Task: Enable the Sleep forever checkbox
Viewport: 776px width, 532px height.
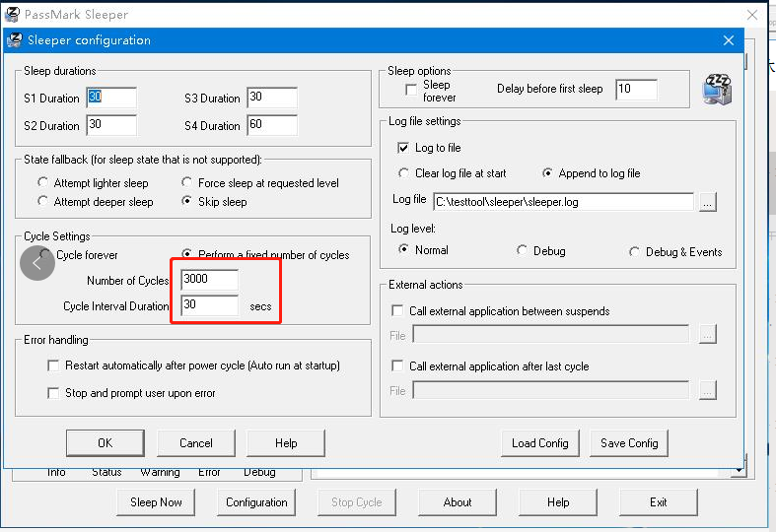Action: [x=411, y=90]
